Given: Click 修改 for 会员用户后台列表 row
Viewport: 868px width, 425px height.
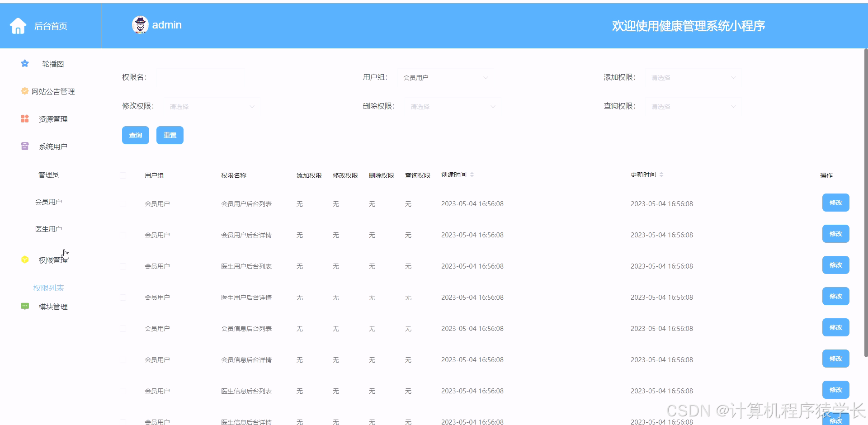Looking at the screenshot, I should [x=835, y=203].
